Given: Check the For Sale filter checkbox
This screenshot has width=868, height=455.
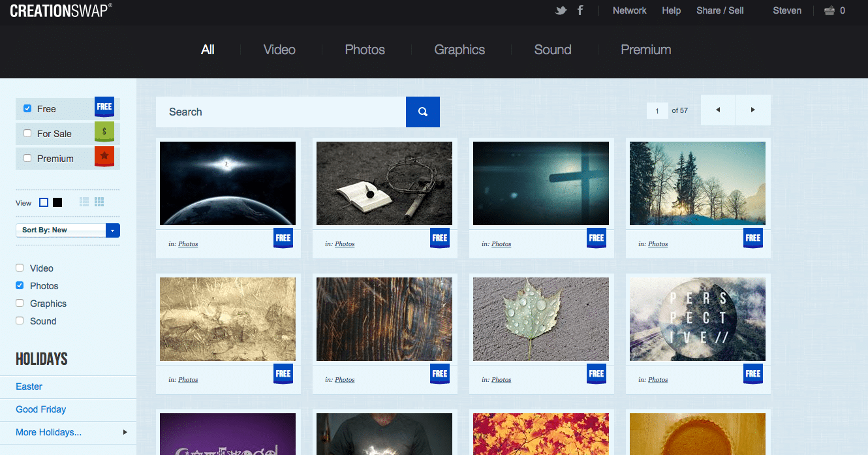Looking at the screenshot, I should click(x=27, y=133).
